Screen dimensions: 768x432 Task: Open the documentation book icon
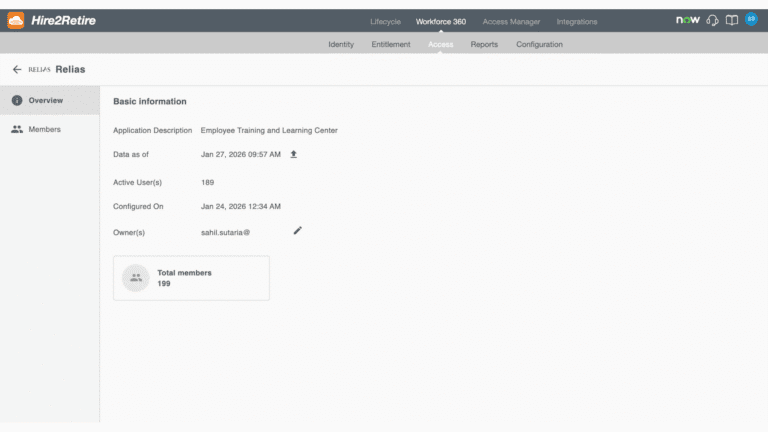tap(732, 21)
